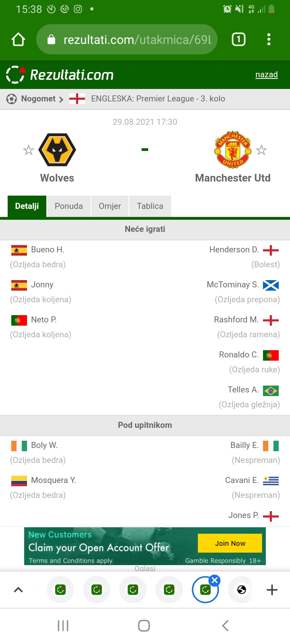This screenshot has width=290, height=644.
Task: Toggle favorite star for Manchester Utd
Action: click(261, 150)
